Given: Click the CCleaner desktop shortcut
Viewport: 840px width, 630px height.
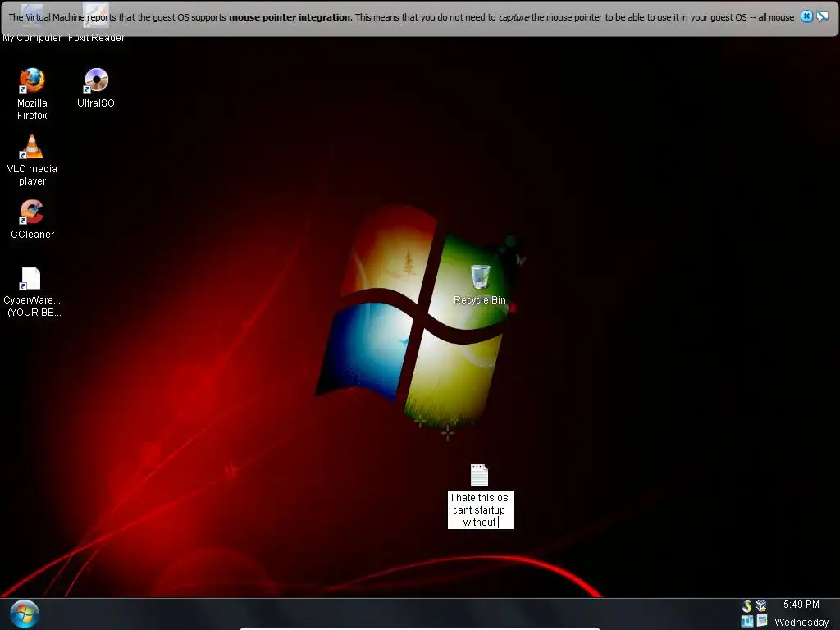Looking at the screenshot, I should click(32, 212).
